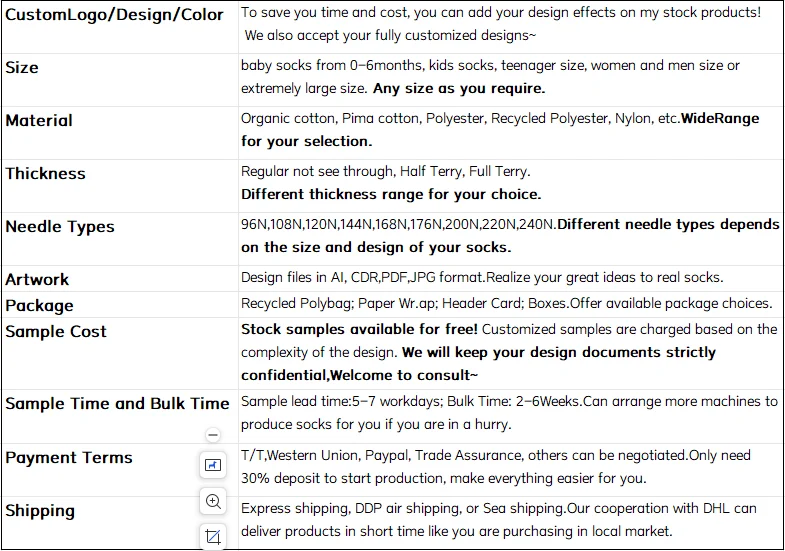Select the 'Size' row label
This screenshot has height=551, width=785.
coord(22,68)
